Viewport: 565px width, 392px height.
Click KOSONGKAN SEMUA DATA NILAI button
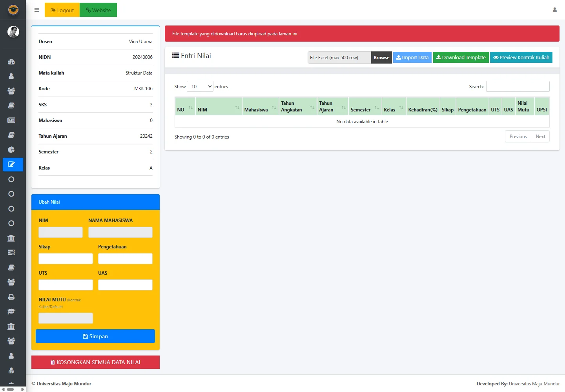click(95, 362)
